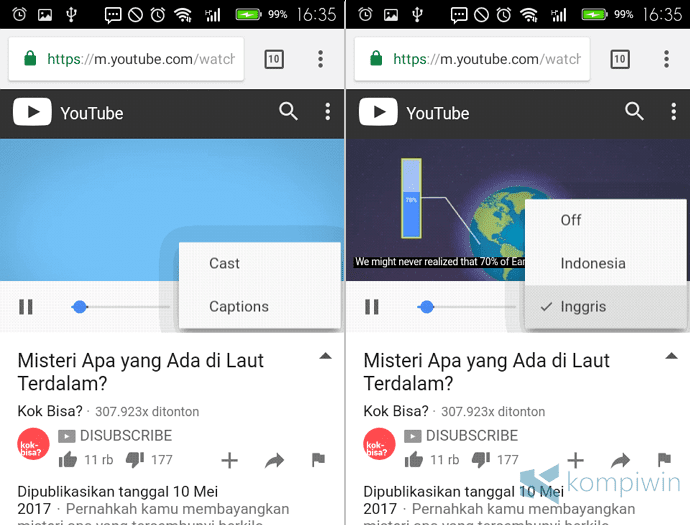Open Chrome overflow menu in right screenshot
Image resolution: width=690 pixels, height=525 pixels.
coord(666,59)
